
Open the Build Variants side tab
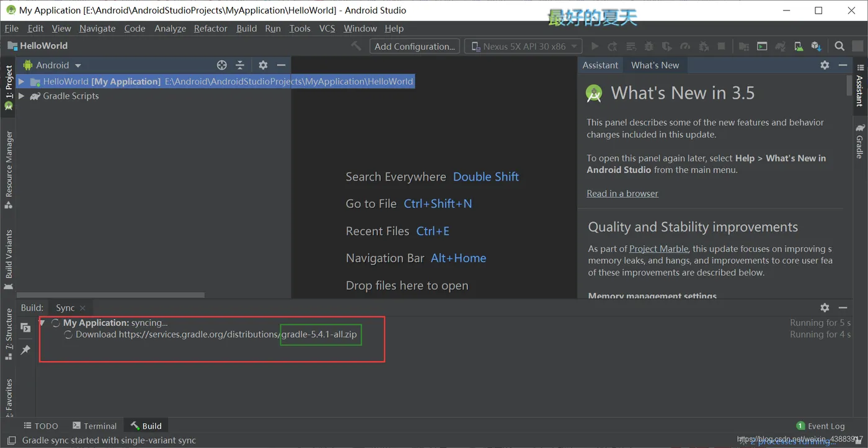(9, 259)
